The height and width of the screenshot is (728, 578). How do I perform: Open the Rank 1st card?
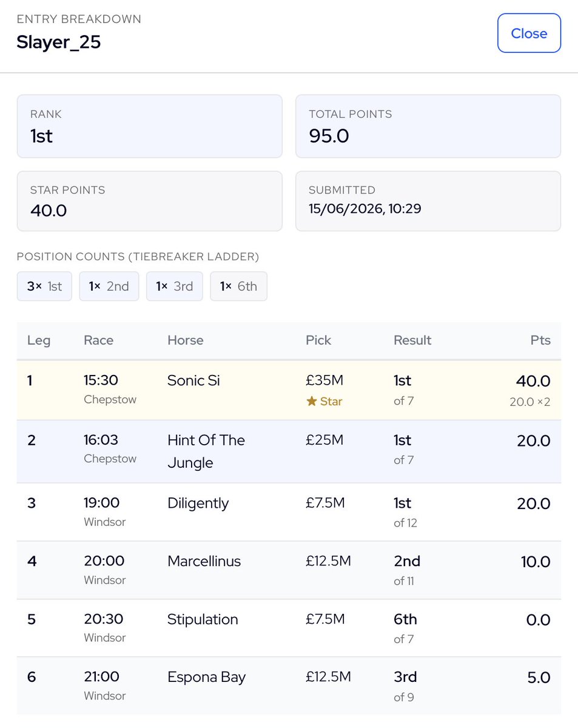click(x=150, y=126)
